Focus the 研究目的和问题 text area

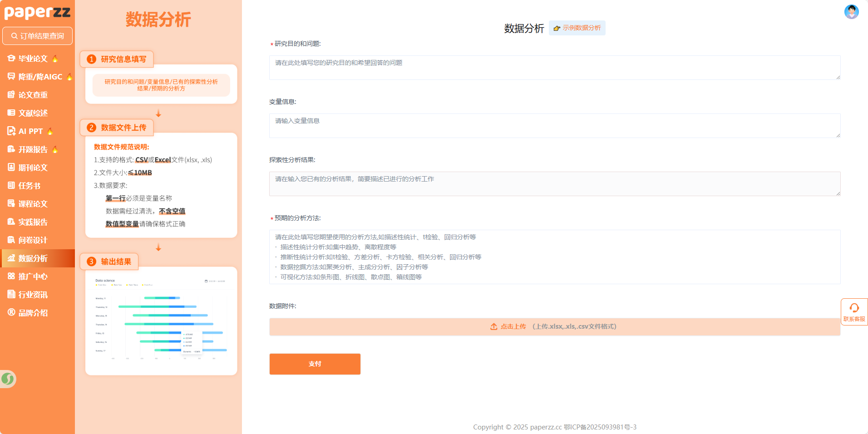[x=554, y=68]
